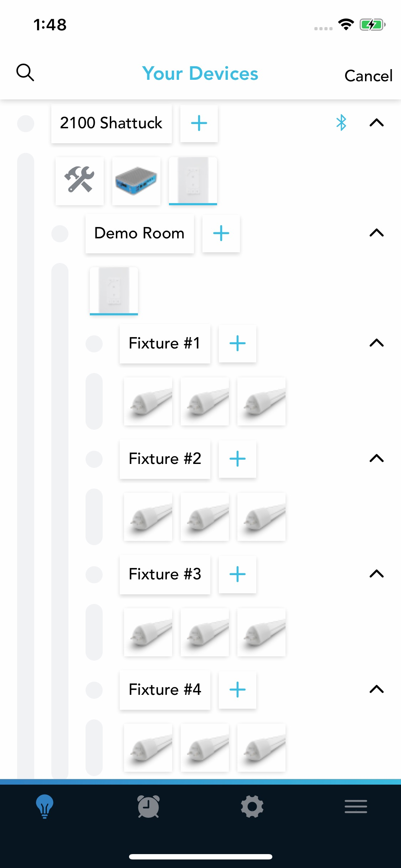The width and height of the screenshot is (401, 868).
Task: Open the gear settings icon
Action: pos(252,806)
